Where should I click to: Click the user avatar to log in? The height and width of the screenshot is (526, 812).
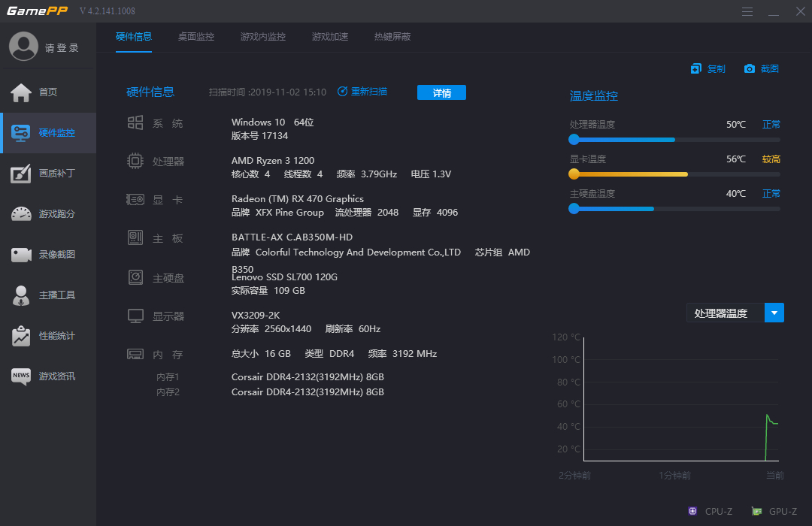23,47
